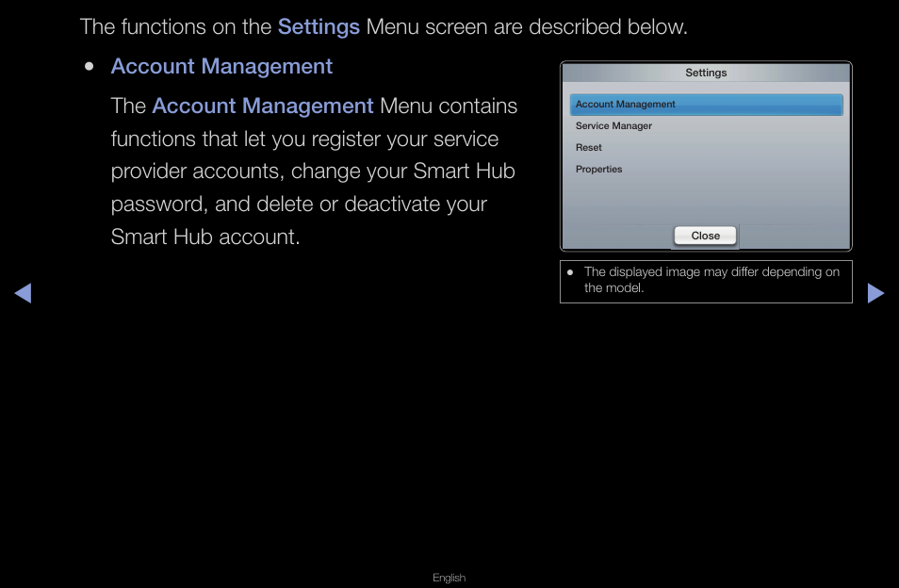Click 'password, and delete or deactivate your' line
The width and height of the screenshot is (899, 588).
(299, 204)
